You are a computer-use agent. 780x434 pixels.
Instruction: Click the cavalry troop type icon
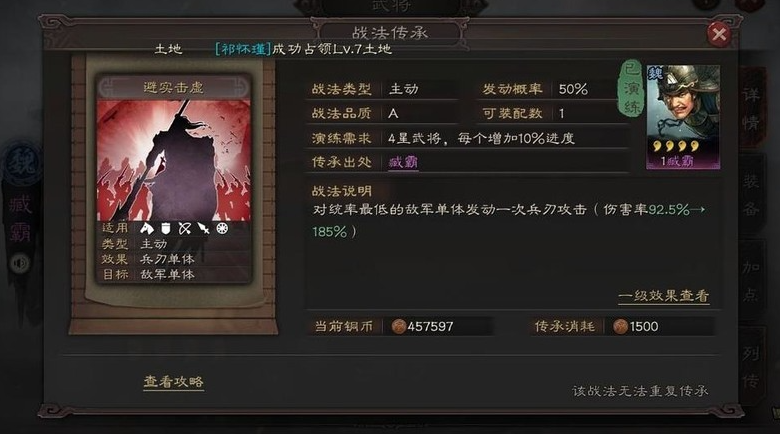point(147,228)
